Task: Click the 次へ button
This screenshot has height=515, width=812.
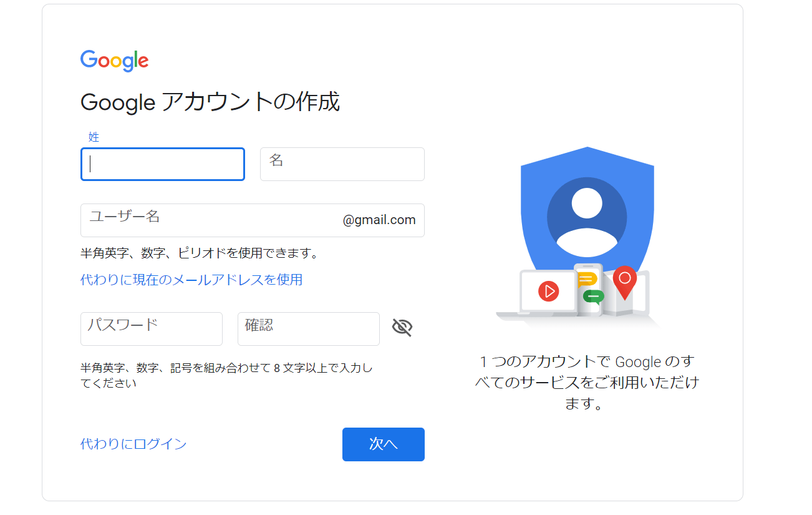Action: pyautogui.click(x=384, y=444)
